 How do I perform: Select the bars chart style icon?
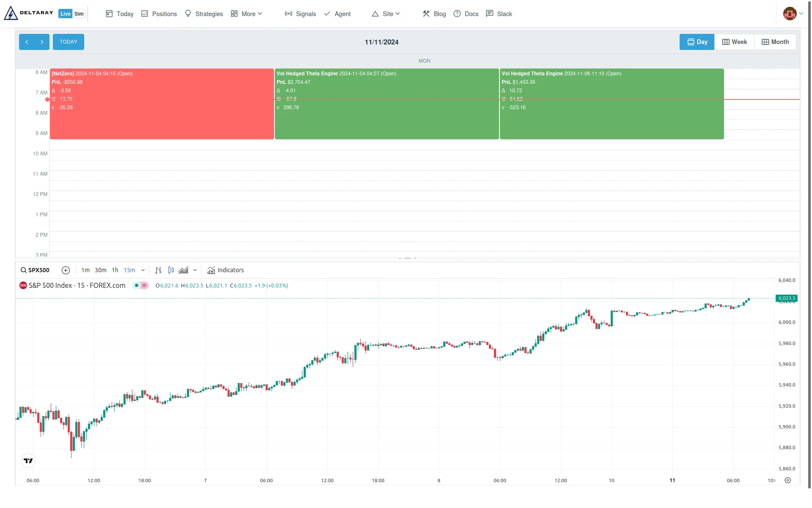tap(158, 270)
